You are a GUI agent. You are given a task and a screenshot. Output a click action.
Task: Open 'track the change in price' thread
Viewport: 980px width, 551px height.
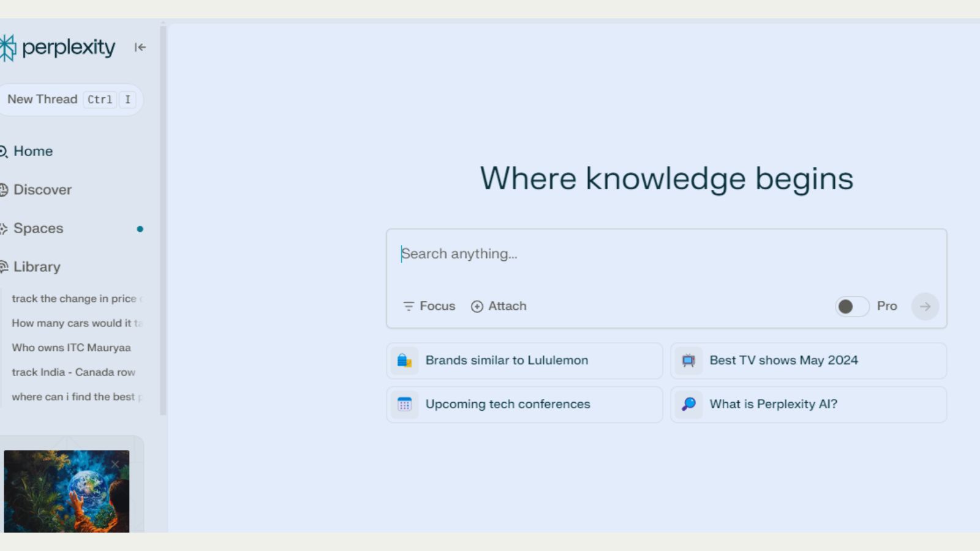tap(74, 299)
